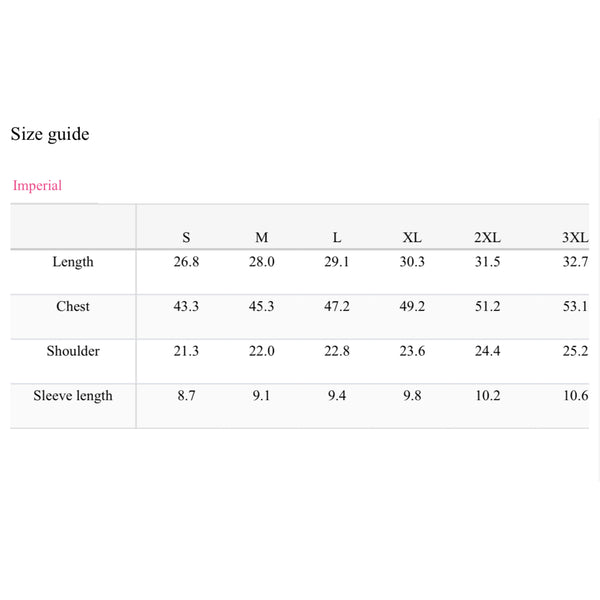Click the 45.3 chest value for M
Image resolution: width=600 pixels, height=600 pixels.
pos(262,307)
